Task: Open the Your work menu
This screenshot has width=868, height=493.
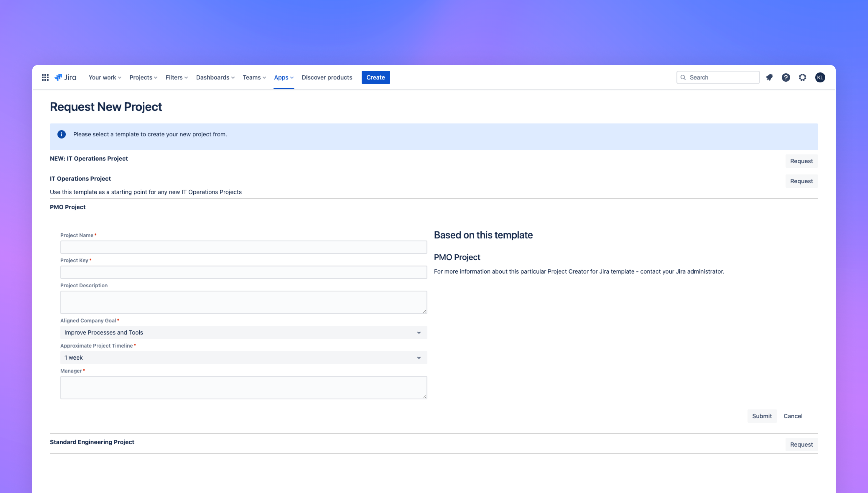Action: tap(105, 78)
